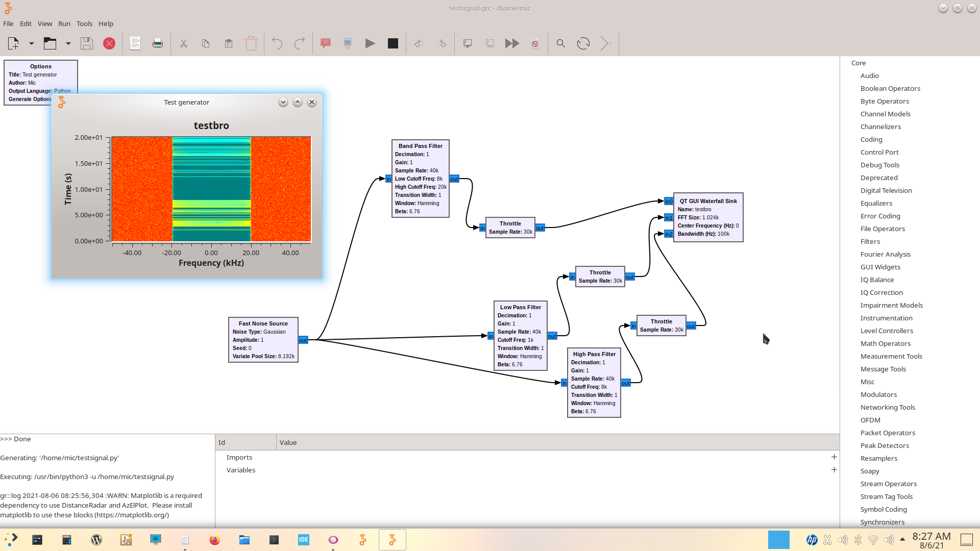This screenshot has width=980, height=551.
Task: Click the Reload blocks icon
Action: point(583,43)
